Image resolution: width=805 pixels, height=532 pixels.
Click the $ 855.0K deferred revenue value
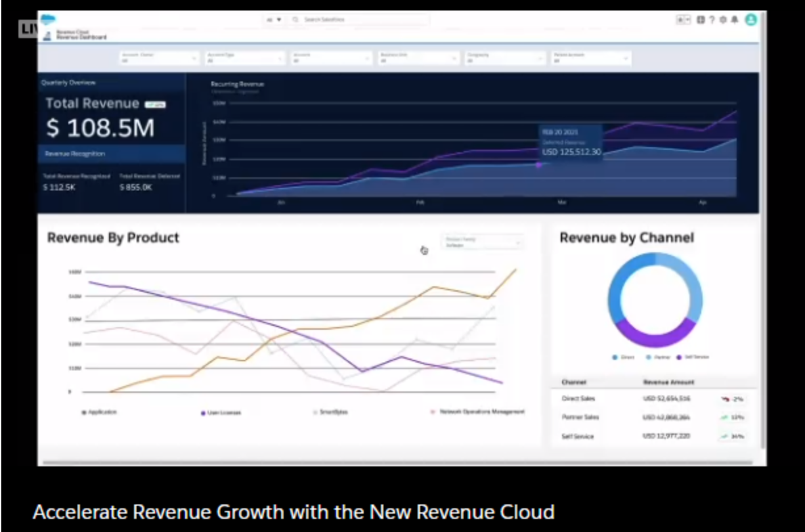coord(136,187)
